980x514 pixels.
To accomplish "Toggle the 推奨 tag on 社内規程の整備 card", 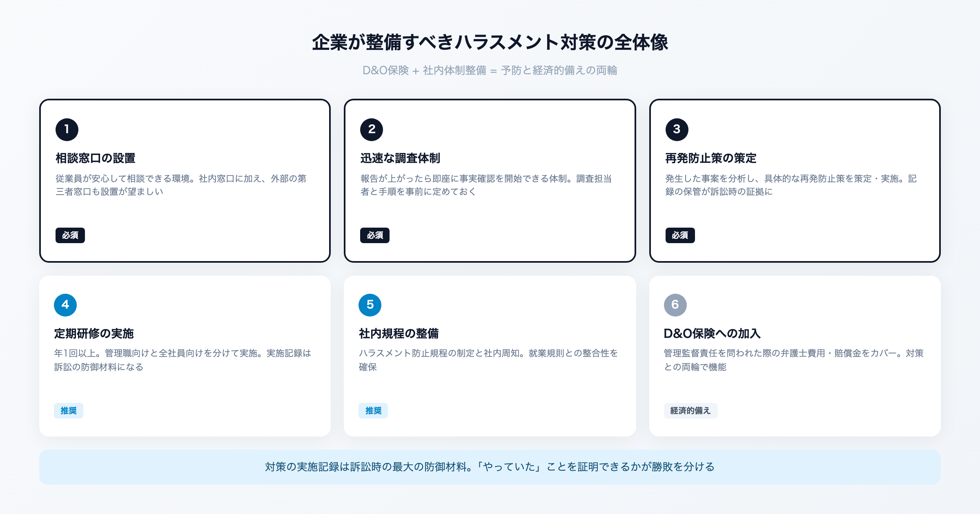I will pos(373,411).
